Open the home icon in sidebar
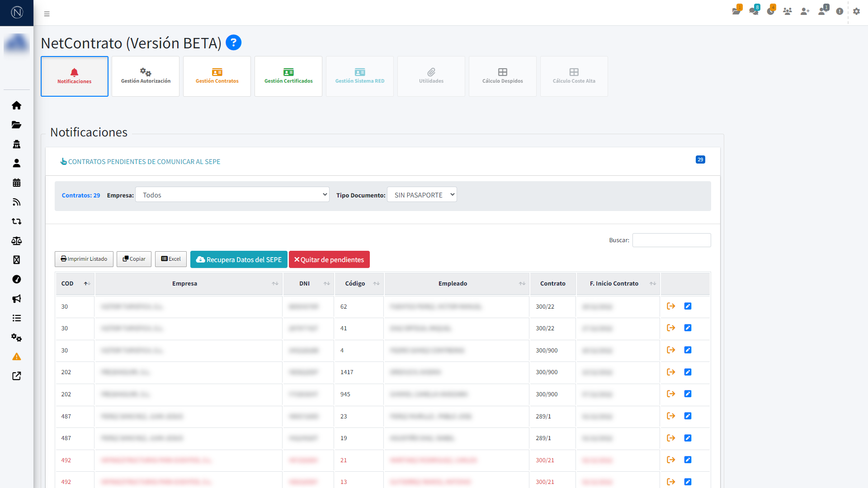This screenshot has height=488, width=868. pos(17,105)
